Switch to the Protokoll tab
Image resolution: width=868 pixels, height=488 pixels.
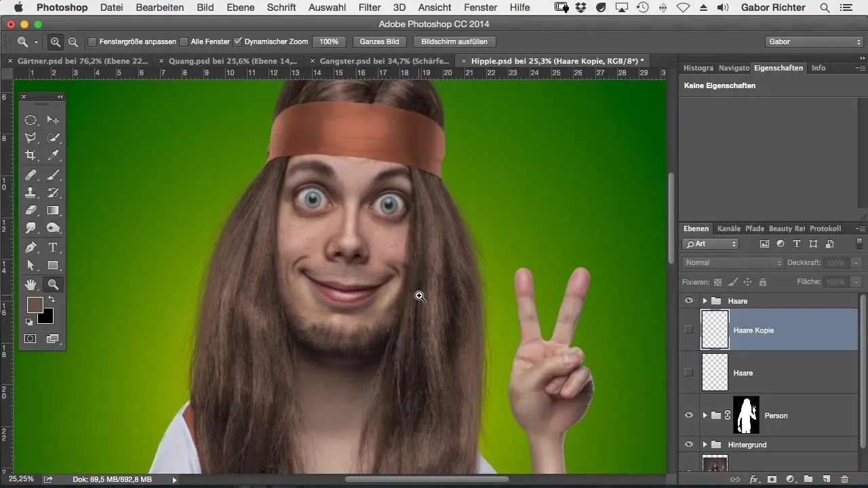coord(825,229)
